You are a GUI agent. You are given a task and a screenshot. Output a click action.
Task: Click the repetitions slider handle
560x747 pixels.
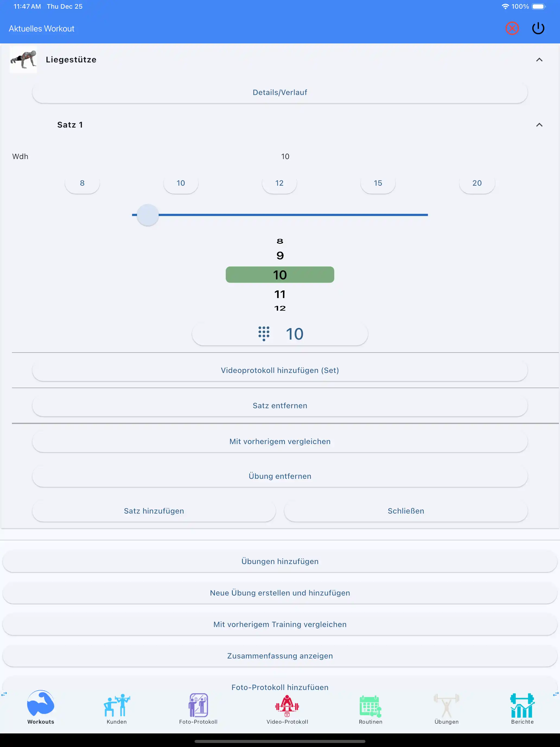[148, 215]
